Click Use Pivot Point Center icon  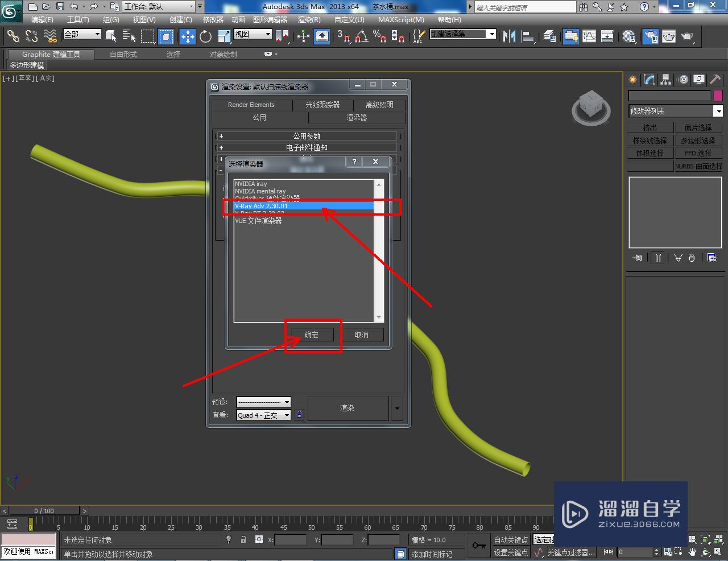point(282,36)
